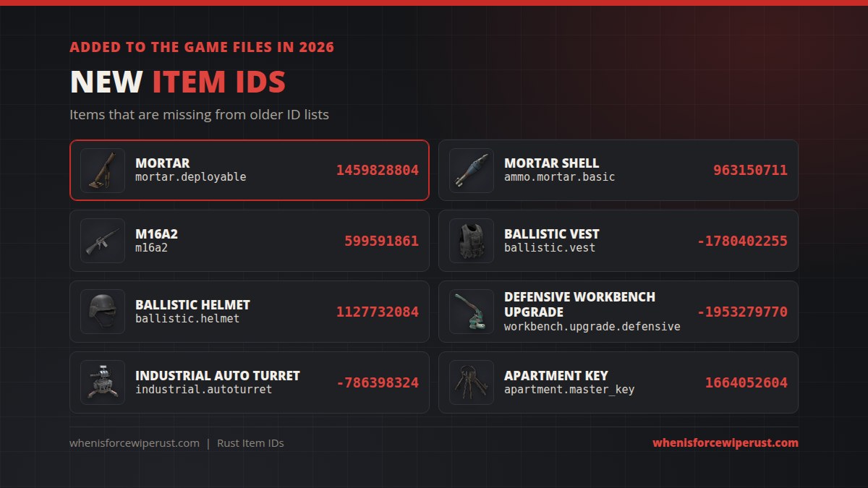Image resolution: width=868 pixels, height=488 pixels.
Task: Click the Mortar item icon
Action: [103, 170]
